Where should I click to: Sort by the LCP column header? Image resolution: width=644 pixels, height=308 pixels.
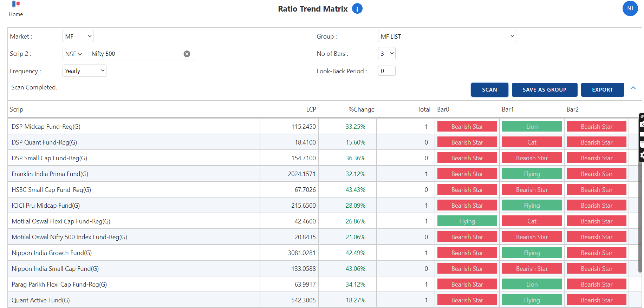[311, 109]
